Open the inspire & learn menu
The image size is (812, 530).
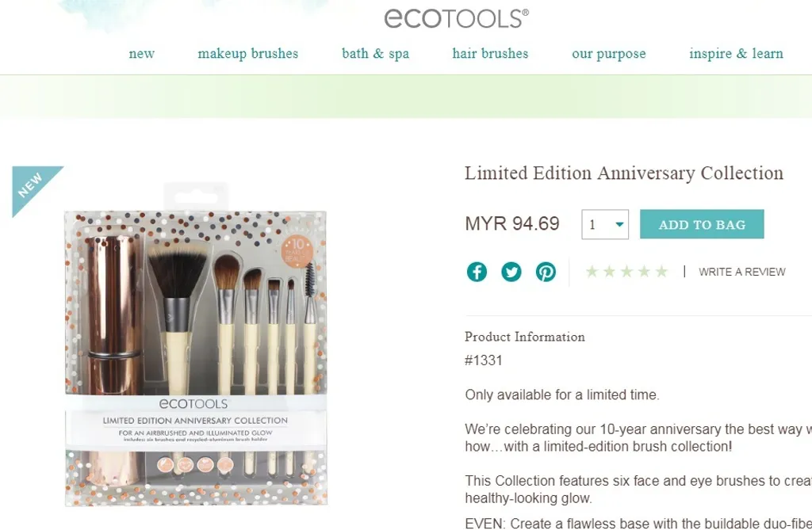[736, 53]
